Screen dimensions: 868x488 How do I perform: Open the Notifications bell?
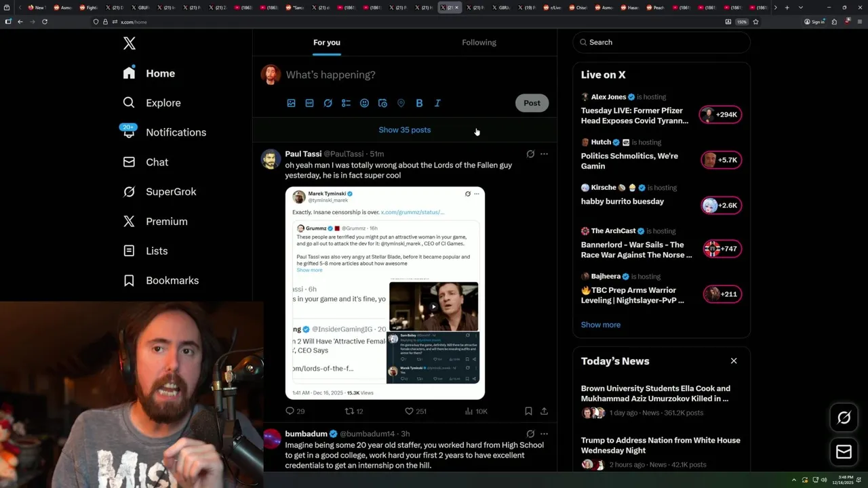point(129,131)
